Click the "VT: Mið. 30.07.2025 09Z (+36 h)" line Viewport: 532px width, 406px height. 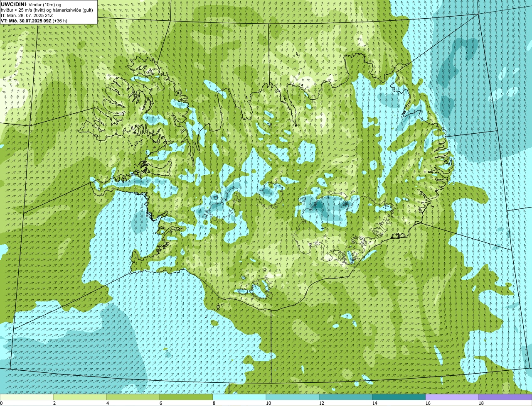click(x=34, y=20)
